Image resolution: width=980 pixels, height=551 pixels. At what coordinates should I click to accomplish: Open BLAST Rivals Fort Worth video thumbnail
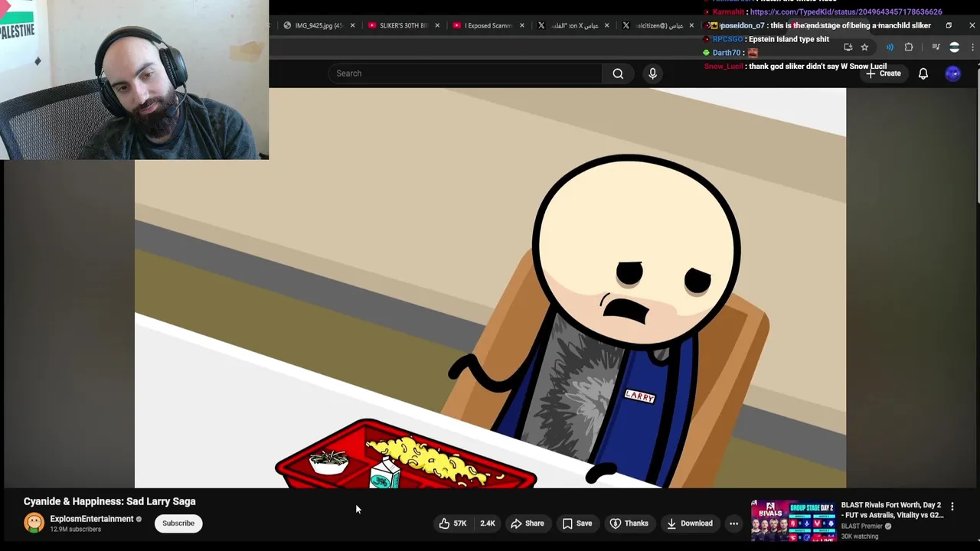pos(793,521)
